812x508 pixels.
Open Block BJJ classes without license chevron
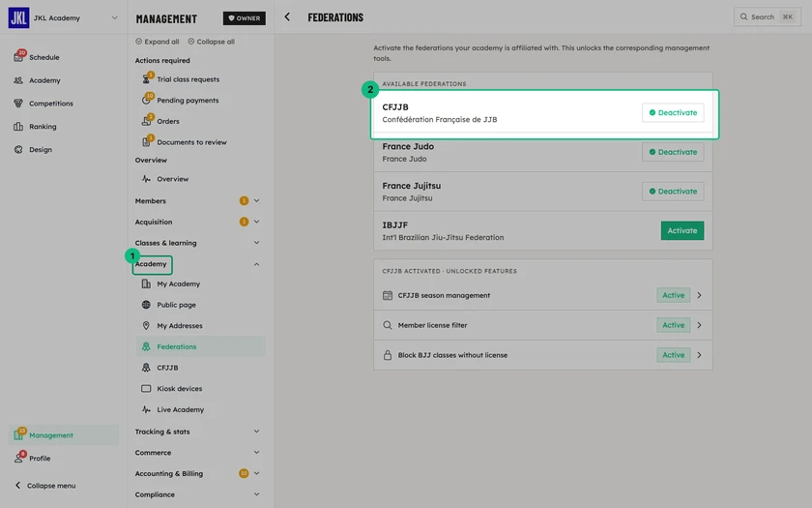click(x=699, y=355)
